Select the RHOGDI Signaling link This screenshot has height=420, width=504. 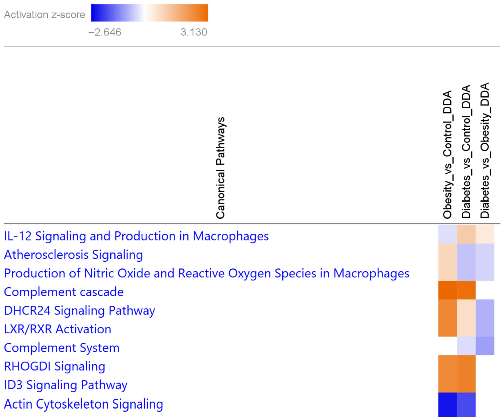pos(55,366)
